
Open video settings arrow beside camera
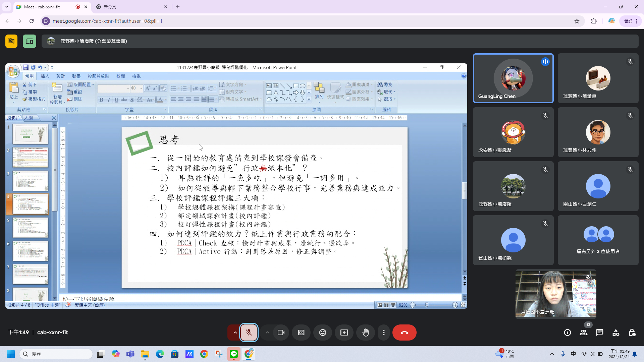[x=267, y=333]
